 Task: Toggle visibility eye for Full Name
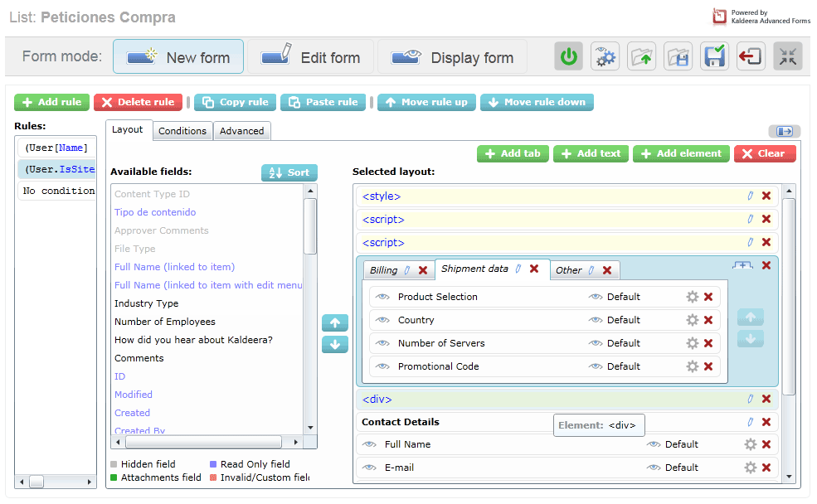point(369,444)
